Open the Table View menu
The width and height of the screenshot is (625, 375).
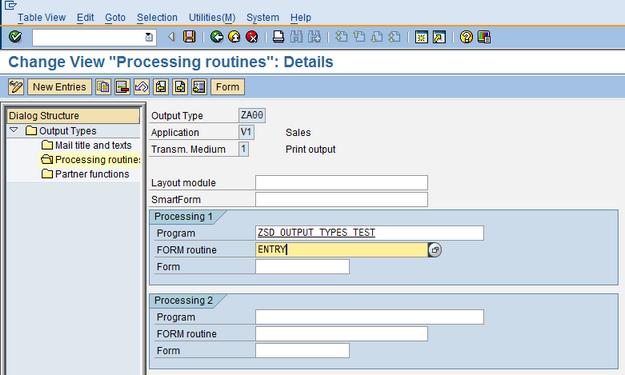41,18
